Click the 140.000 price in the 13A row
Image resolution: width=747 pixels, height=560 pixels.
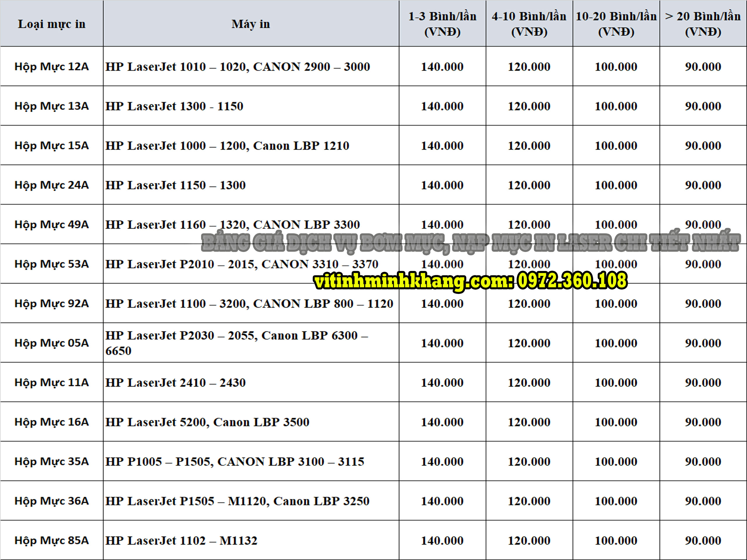442,106
